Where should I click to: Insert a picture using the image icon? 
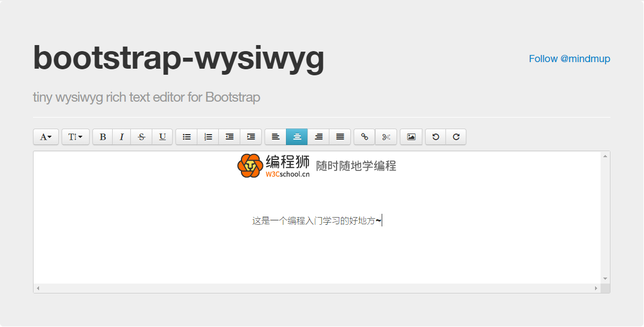(411, 137)
